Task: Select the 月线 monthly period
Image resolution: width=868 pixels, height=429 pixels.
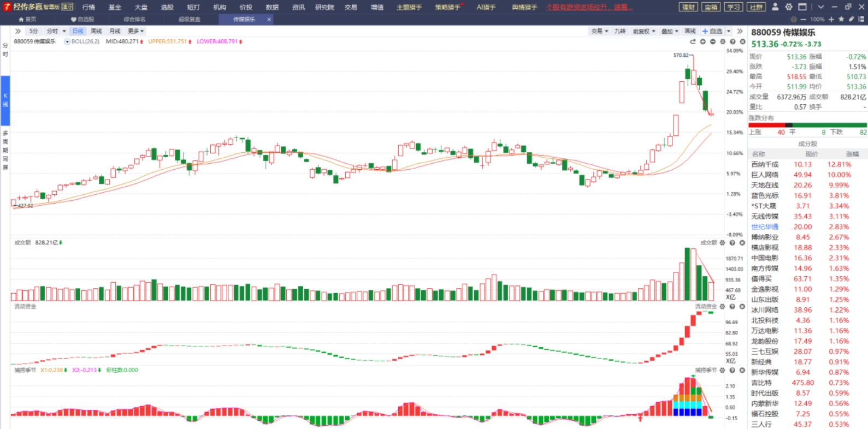Action: [115, 31]
